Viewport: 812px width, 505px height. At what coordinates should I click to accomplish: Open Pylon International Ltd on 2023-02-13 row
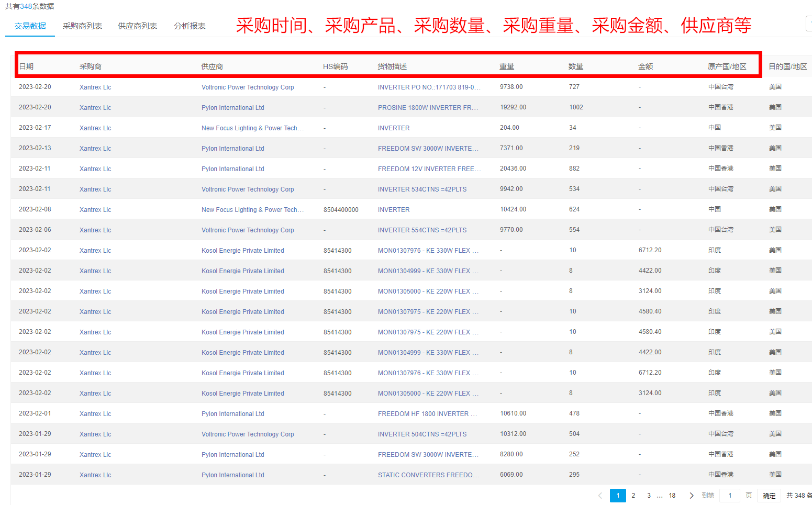point(233,149)
